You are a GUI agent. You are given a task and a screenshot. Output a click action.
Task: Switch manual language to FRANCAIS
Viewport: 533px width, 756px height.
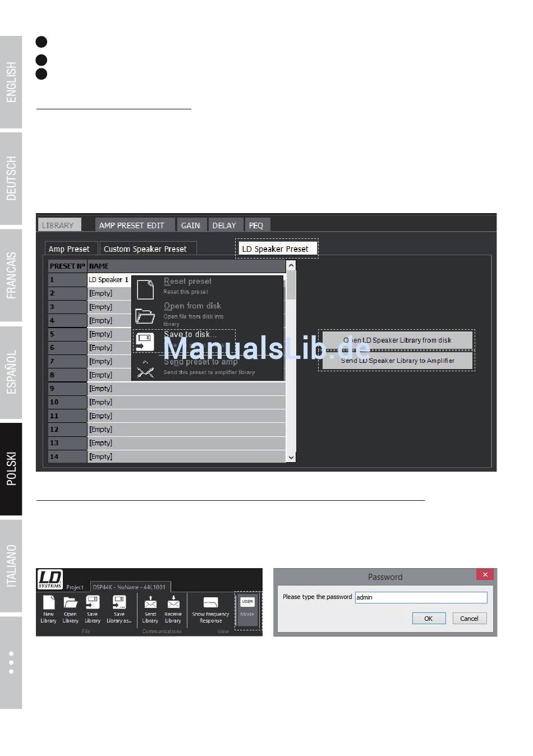pyautogui.click(x=11, y=275)
